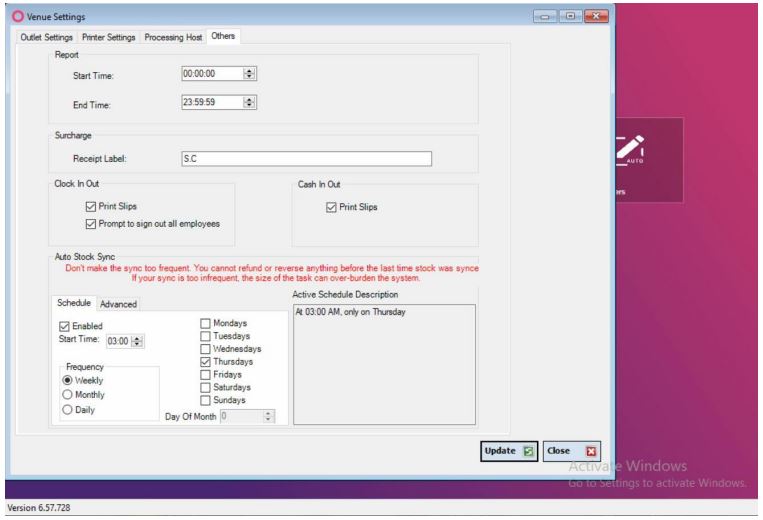The image size is (763, 520).
Task: Select Monthly frequency option
Action: (68, 395)
